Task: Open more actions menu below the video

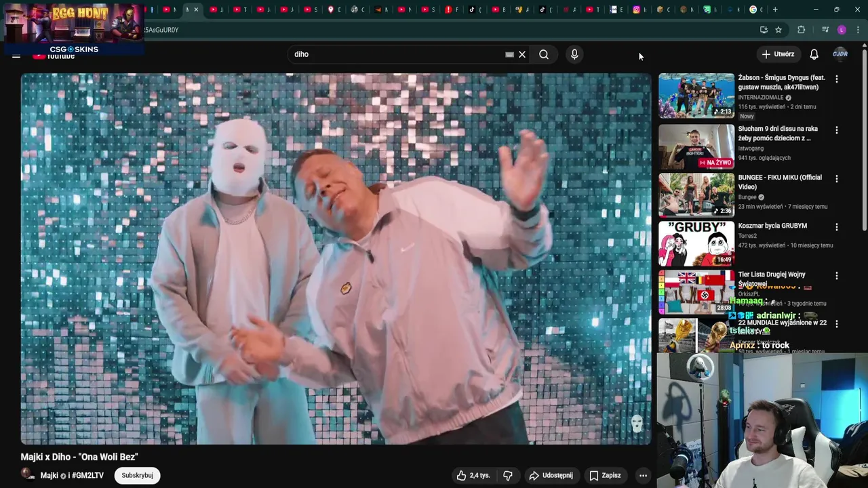Action: pos(643,475)
